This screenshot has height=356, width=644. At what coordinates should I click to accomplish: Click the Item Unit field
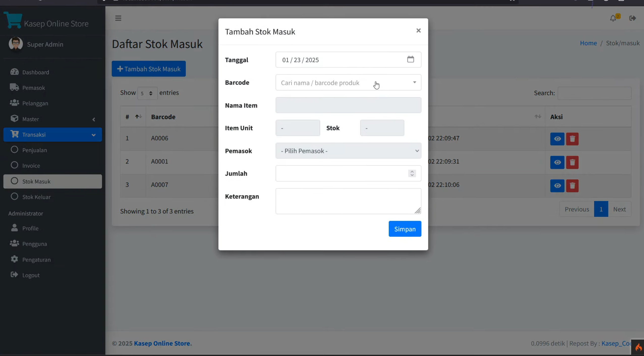click(298, 128)
